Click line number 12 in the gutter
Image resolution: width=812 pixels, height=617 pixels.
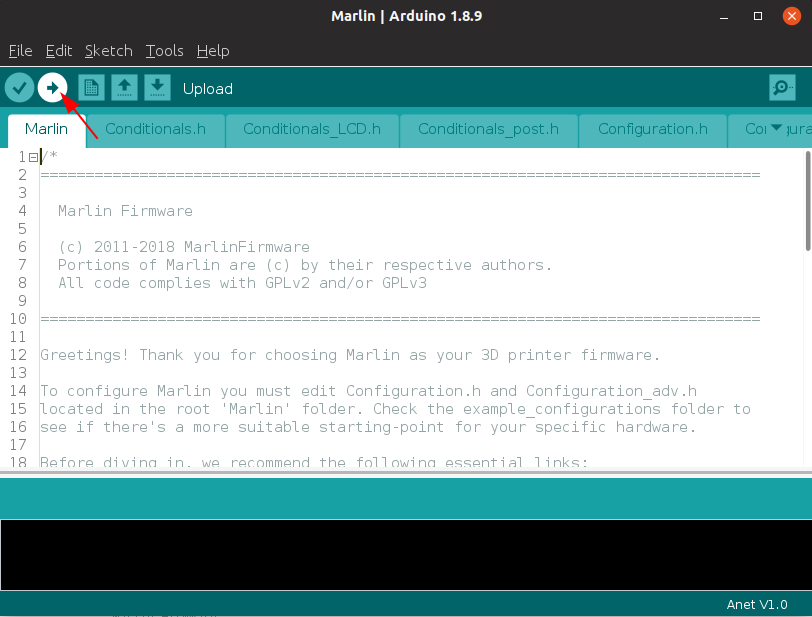click(x=18, y=355)
